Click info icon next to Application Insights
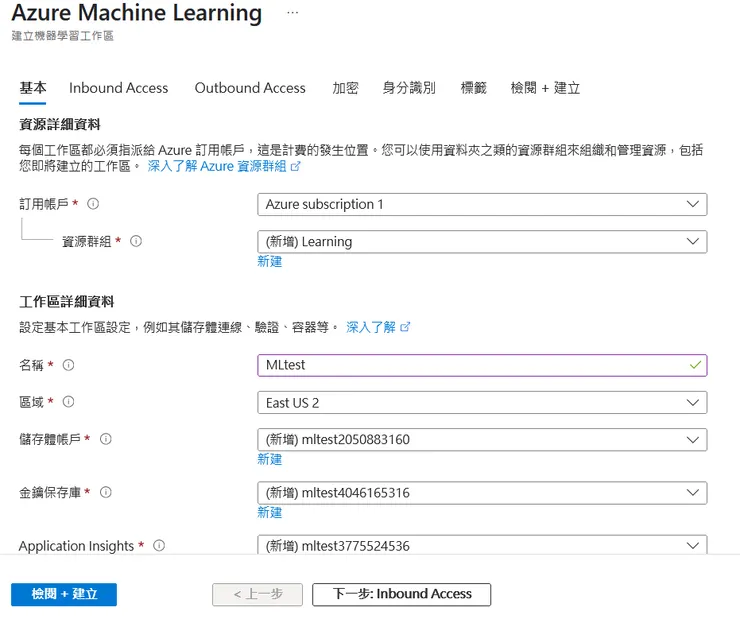 (x=158, y=546)
